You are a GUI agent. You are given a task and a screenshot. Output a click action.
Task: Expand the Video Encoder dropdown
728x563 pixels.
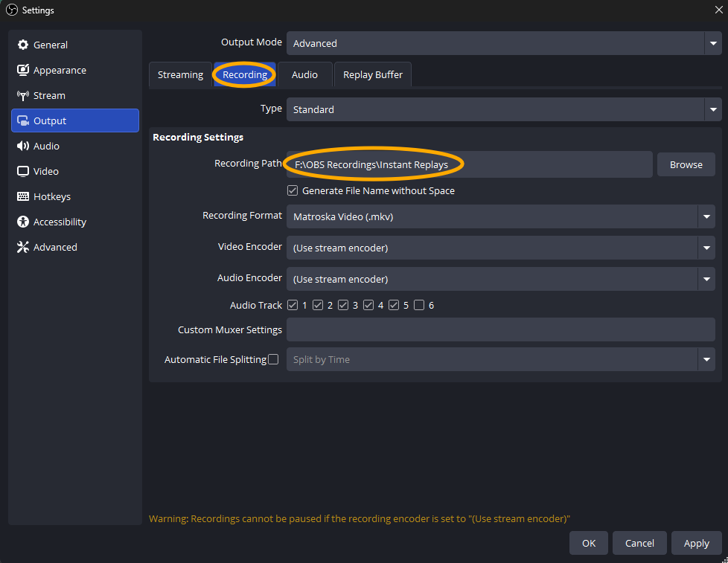[500, 248]
